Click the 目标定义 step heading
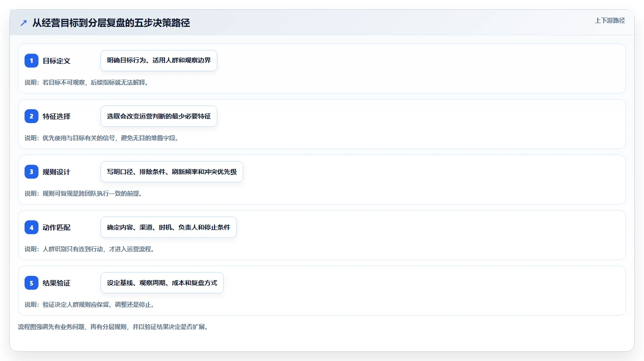The height and width of the screenshot is (361, 644). (x=57, y=61)
